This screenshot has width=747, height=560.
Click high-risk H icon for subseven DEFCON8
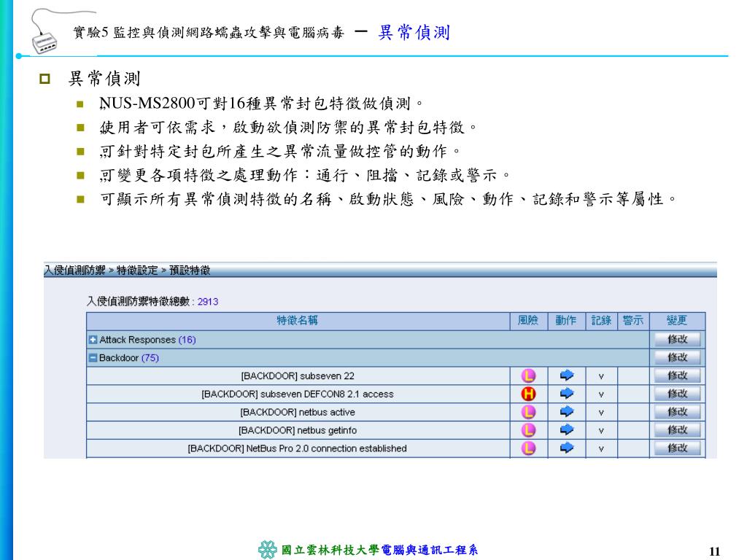528,394
